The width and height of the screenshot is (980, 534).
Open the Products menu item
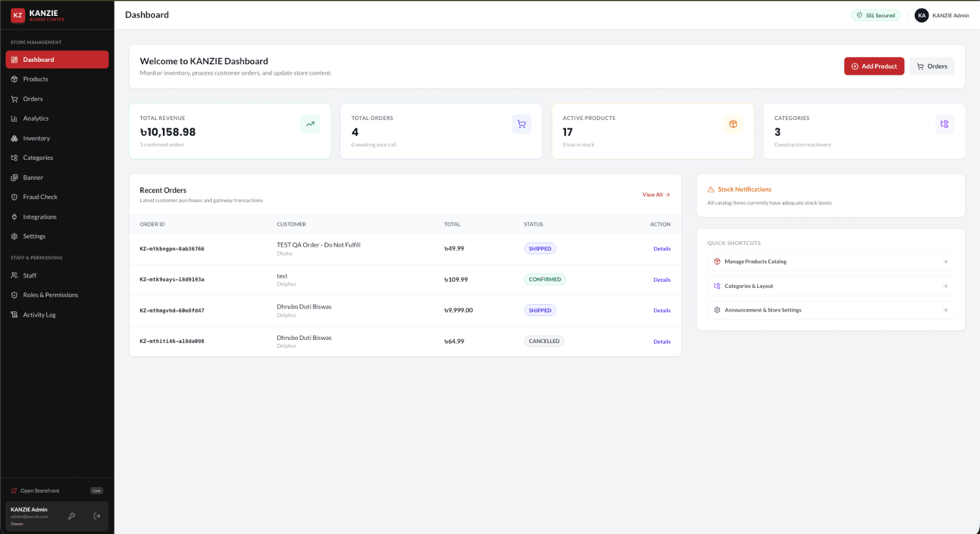(x=57, y=79)
